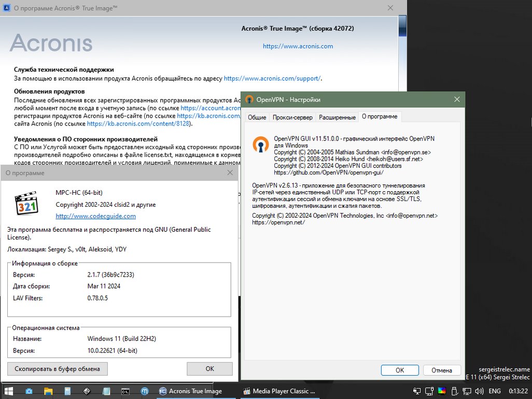
Task: Open https://www.acronis.com link
Action: coord(298,46)
